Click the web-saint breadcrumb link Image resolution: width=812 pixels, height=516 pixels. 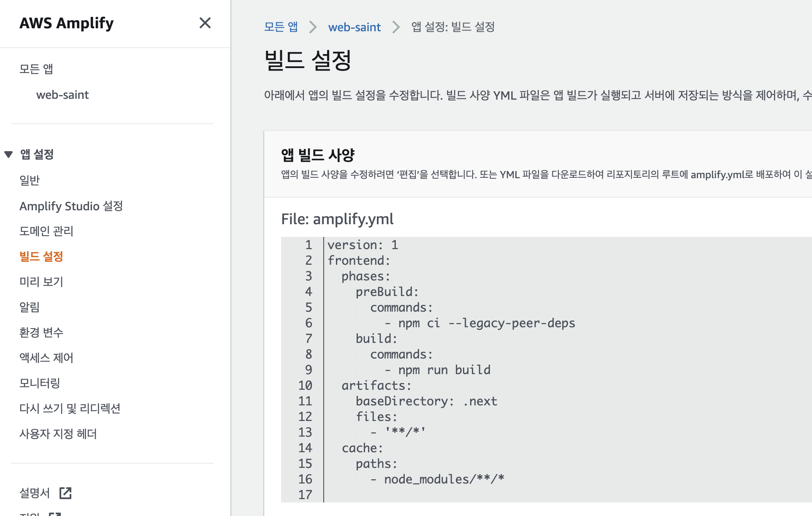click(355, 27)
